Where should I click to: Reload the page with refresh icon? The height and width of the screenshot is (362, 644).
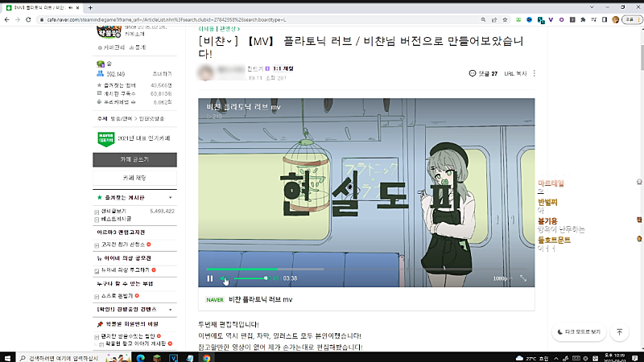[x=28, y=19]
